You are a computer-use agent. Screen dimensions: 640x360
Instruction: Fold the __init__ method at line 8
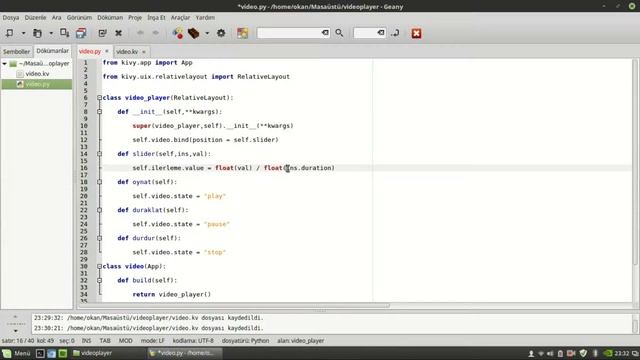(x=99, y=111)
